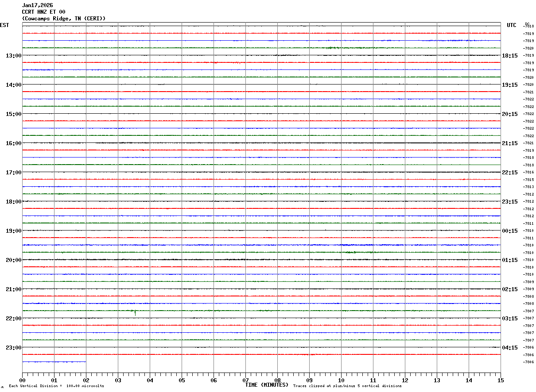Click the EST timezone label

(x=4, y=25)
